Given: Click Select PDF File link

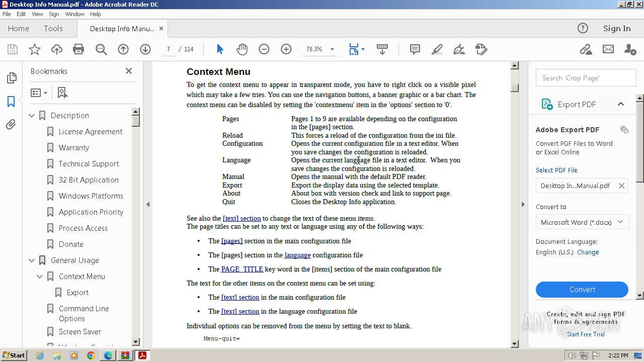Looking at the screenshot, I should [556, 170].
